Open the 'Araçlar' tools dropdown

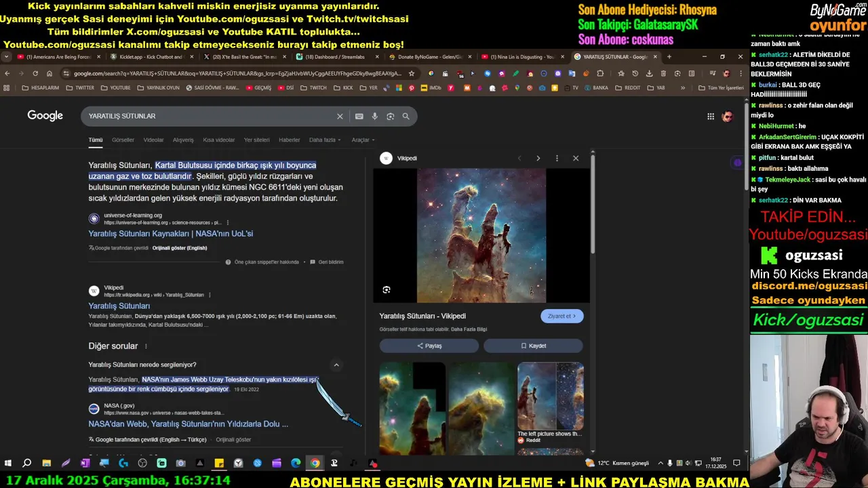coord(363,140)
